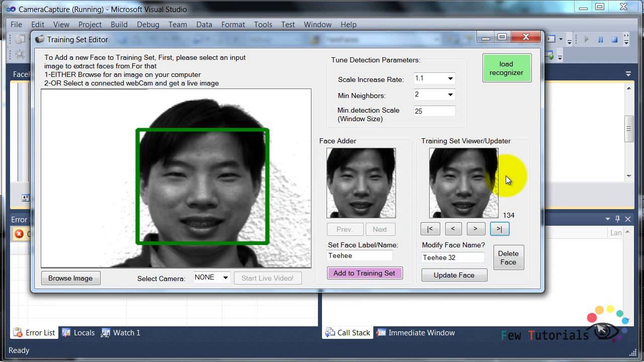The image size is (644, 362).
Task: Open the Test menu
Action: 288,24
